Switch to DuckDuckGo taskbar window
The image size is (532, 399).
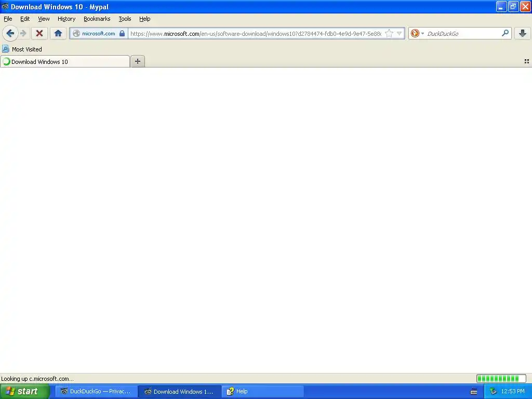[x=96, y=391]
